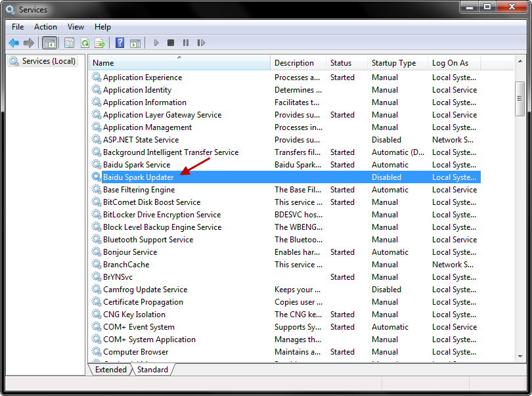Click the Restart Service icon

click(x=201, y=43)
